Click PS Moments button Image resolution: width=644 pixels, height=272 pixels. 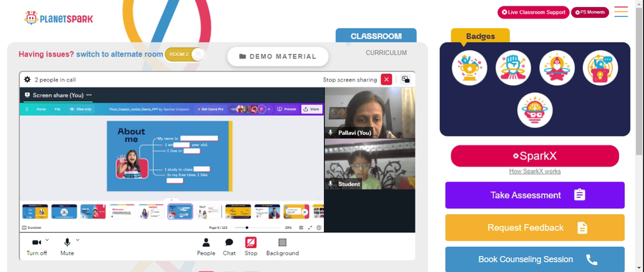click(590, 12)
